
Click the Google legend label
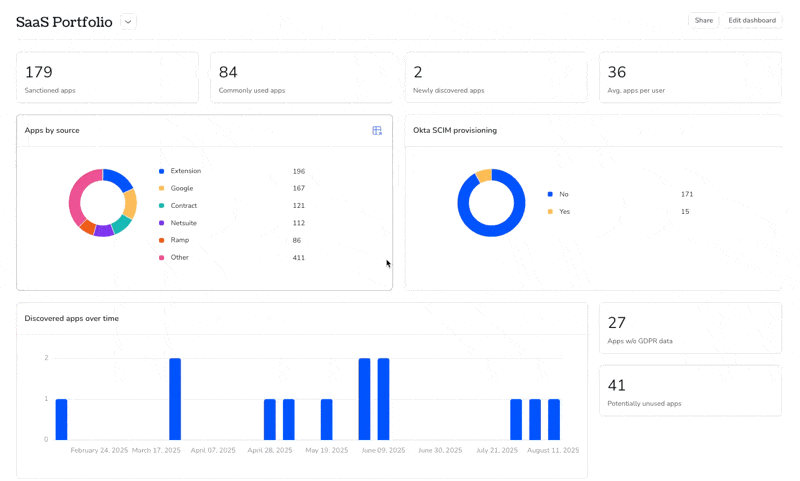[182, 188]
